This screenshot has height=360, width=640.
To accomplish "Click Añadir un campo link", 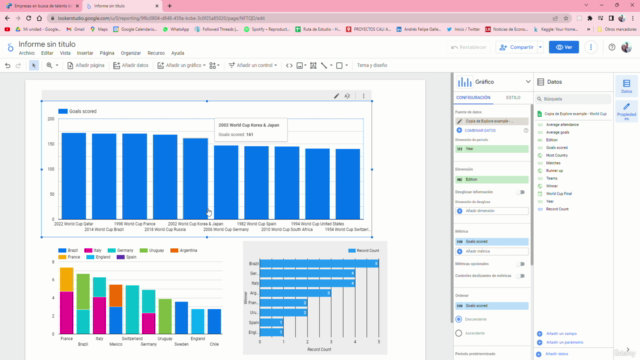I will pos(561,333).
